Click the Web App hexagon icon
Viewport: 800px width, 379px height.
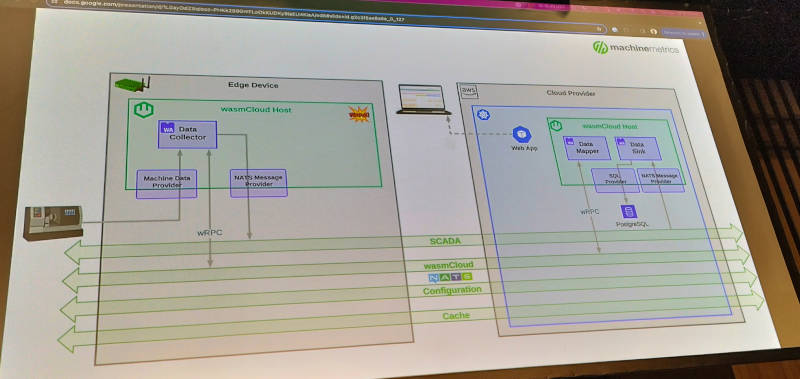click(x=522, y=135)
